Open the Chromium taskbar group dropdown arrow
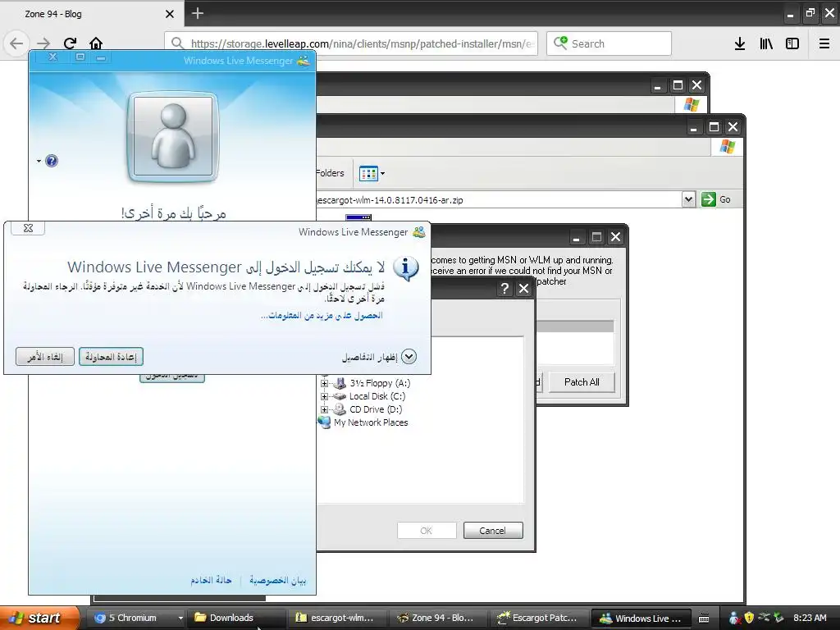Image resolution: width=840 pixels, height=630 pixels. (180, 619)
